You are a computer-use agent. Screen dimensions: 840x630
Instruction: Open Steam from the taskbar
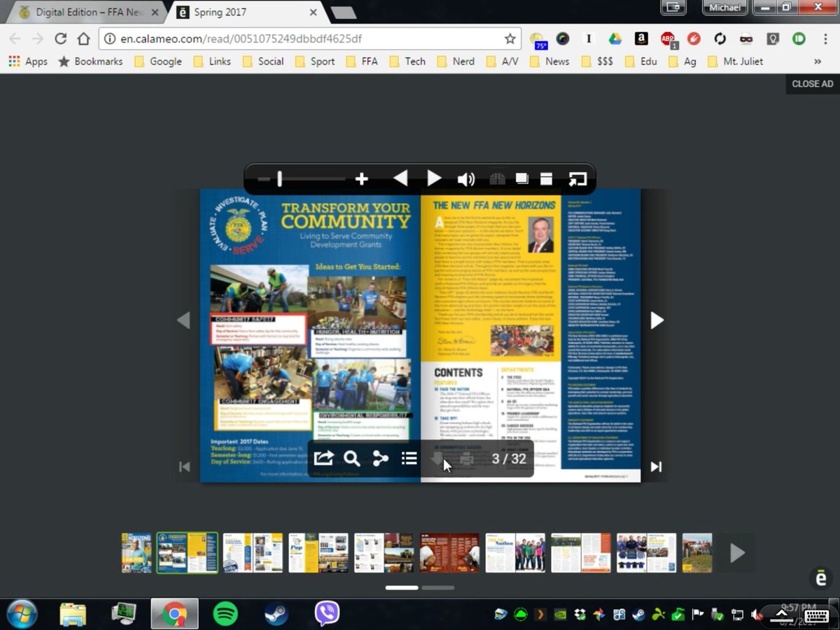click(276, 614)
